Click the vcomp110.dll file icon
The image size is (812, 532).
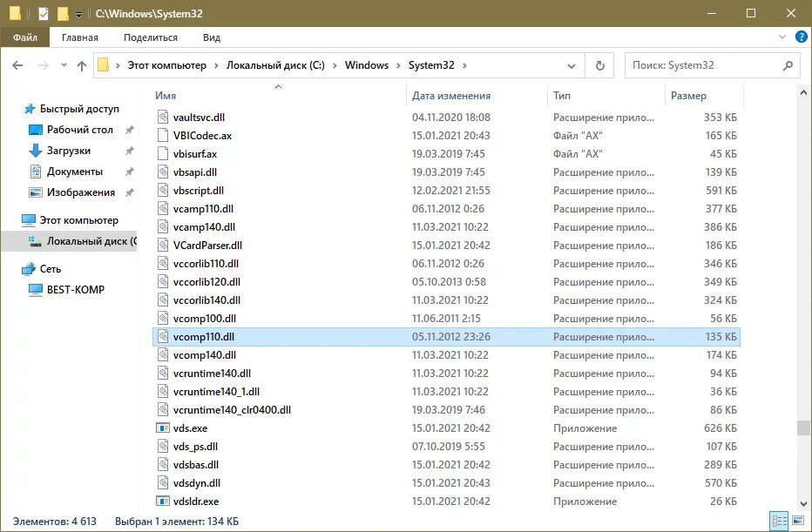click(x=163, y=336)
